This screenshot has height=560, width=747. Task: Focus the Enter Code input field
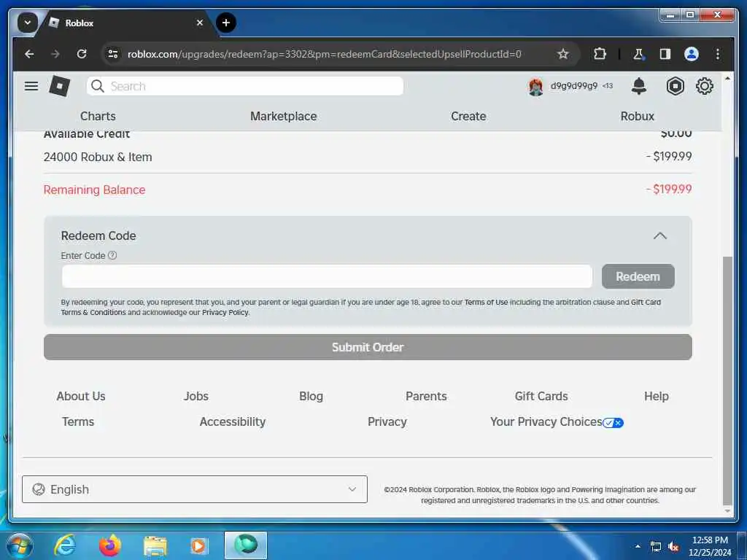pos(327,276)
